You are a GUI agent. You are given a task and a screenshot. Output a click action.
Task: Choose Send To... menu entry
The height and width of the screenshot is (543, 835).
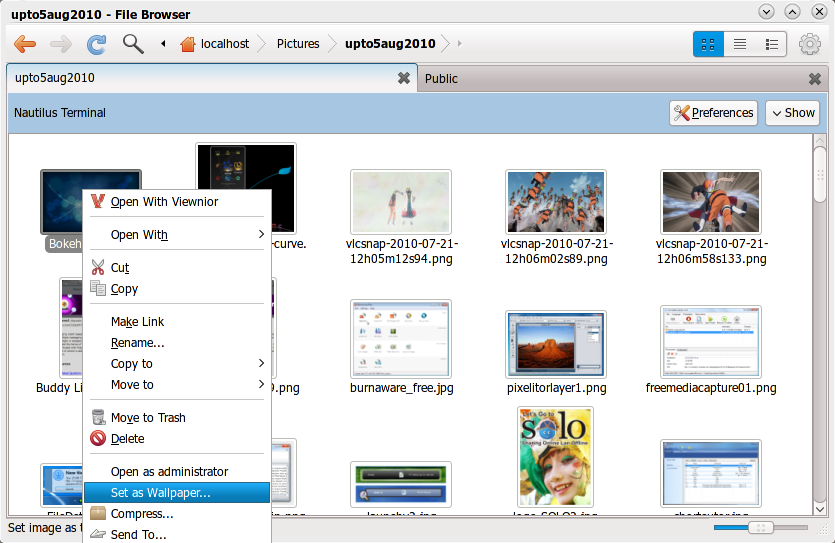pos(177,534)
